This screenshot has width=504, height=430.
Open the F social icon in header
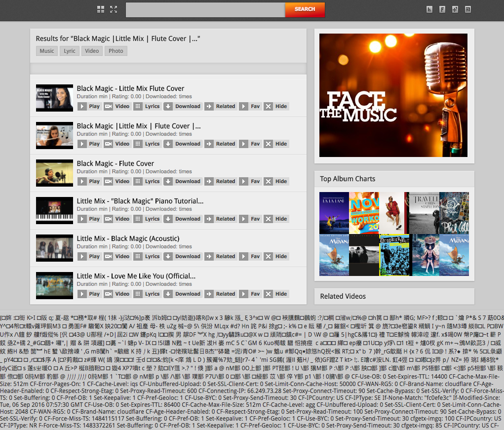coord(442,9)
